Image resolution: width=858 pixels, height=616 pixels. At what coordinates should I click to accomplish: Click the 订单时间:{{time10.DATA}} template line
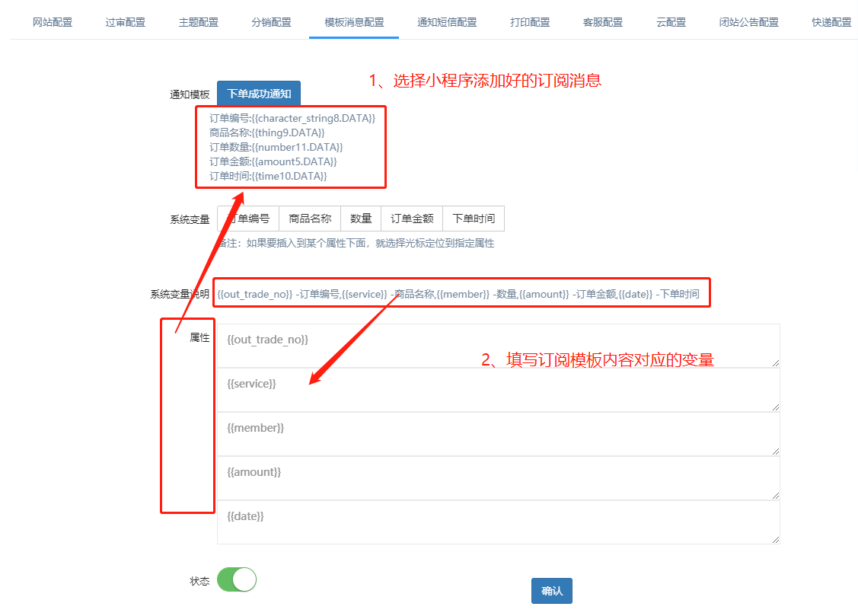coord(268,176)
